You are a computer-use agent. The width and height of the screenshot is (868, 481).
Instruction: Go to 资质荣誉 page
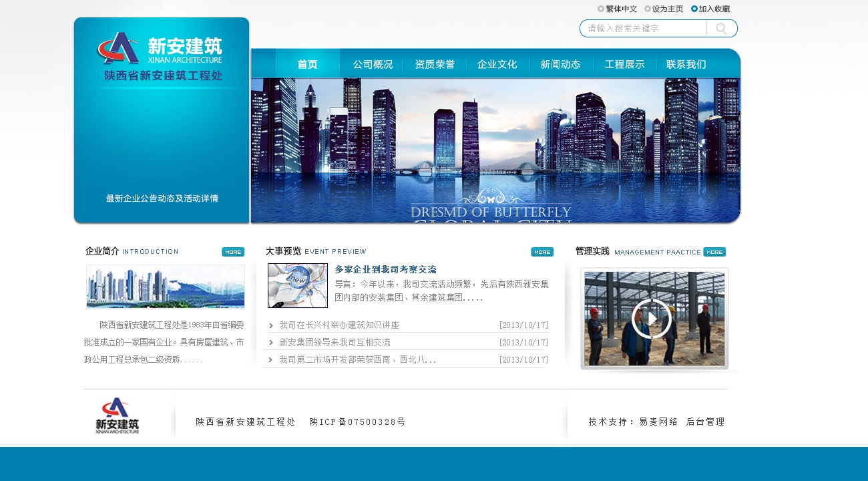pyautogui.click(x=435, y=64)
